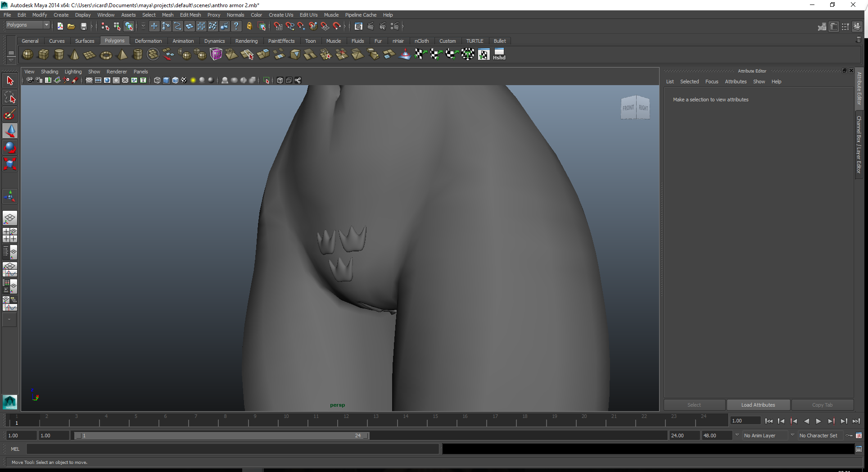
Task: Click the Load Attributes button
Action: pyautogui.click(x=758, y=405)
